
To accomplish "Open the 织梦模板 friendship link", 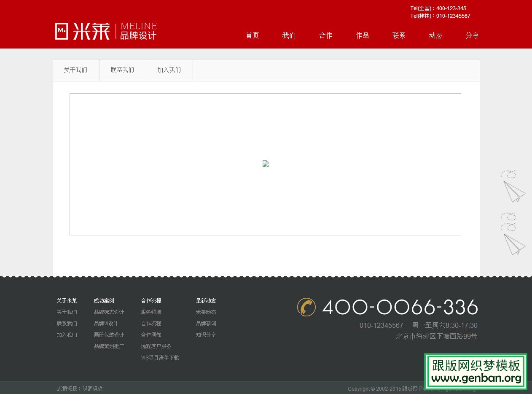I will [x=92, y=388].
